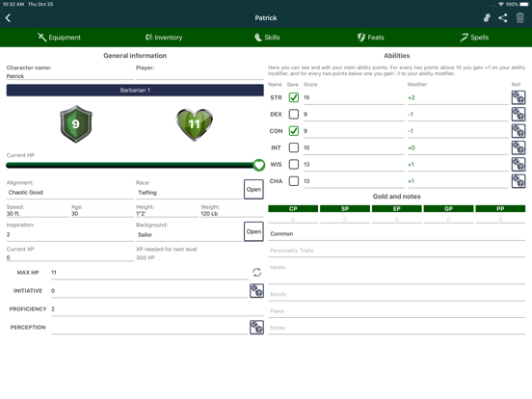Click the Personality Traits field
The height and width of the screenshot is (399, 532).
397,251
